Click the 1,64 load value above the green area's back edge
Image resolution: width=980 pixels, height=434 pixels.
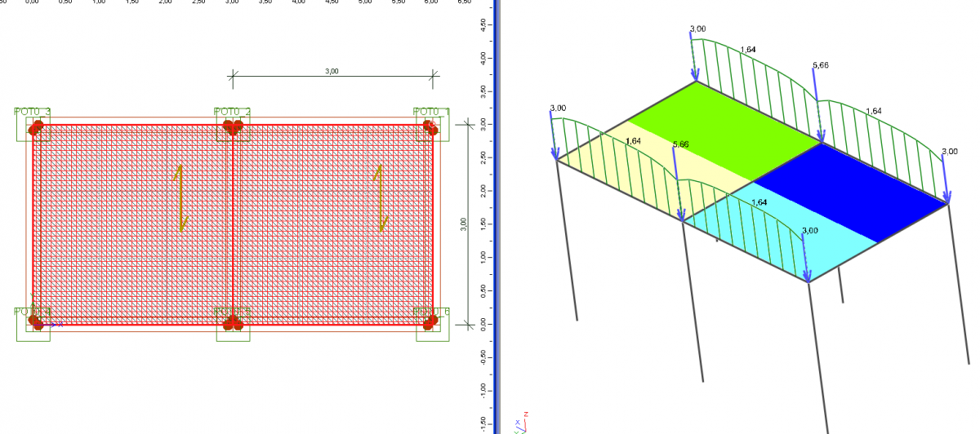pos(748,50)
